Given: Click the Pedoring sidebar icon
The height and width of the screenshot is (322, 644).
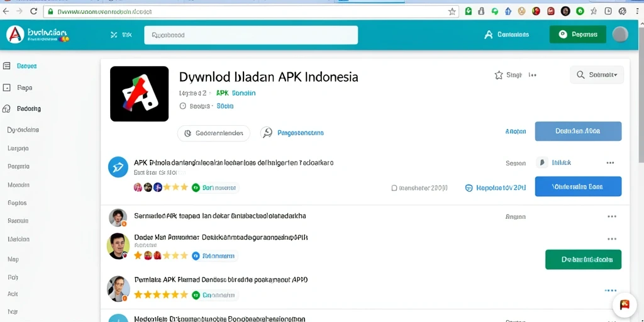Looking at the screenshot, I should click(6, 109).
